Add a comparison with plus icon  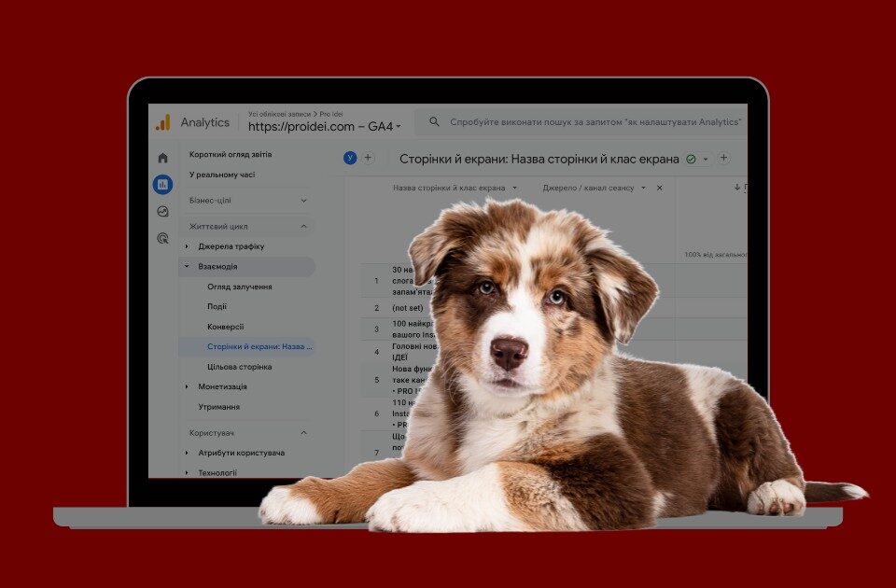[x=368, y=158]
